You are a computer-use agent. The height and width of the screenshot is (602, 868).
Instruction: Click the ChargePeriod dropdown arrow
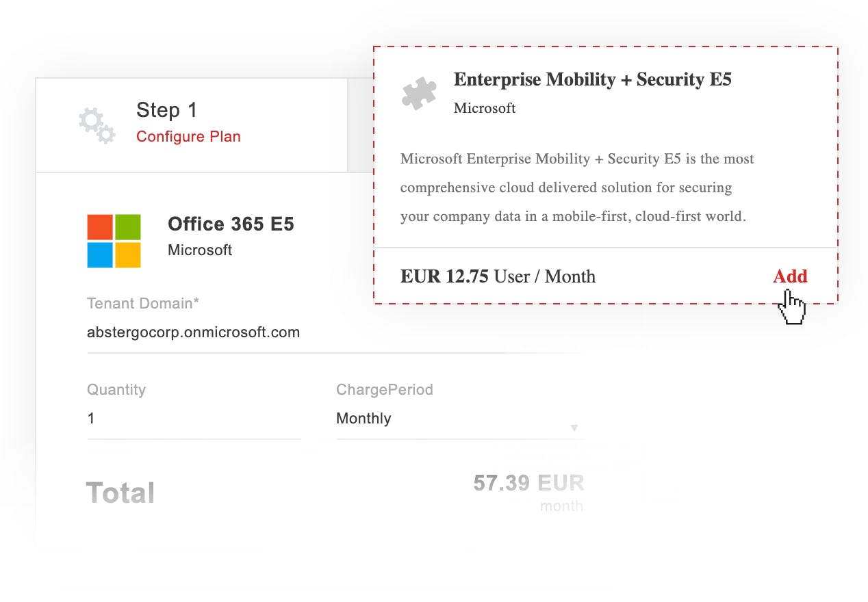(574, 428)
